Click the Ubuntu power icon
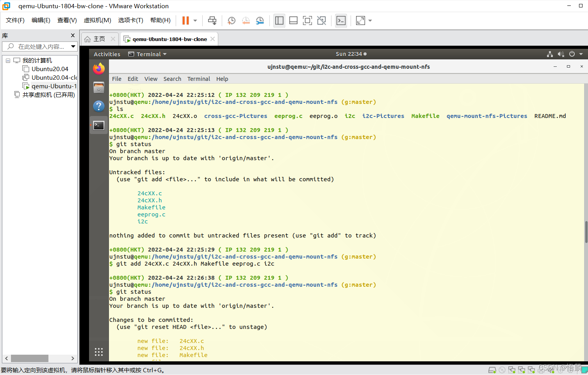 pos(572,54)
